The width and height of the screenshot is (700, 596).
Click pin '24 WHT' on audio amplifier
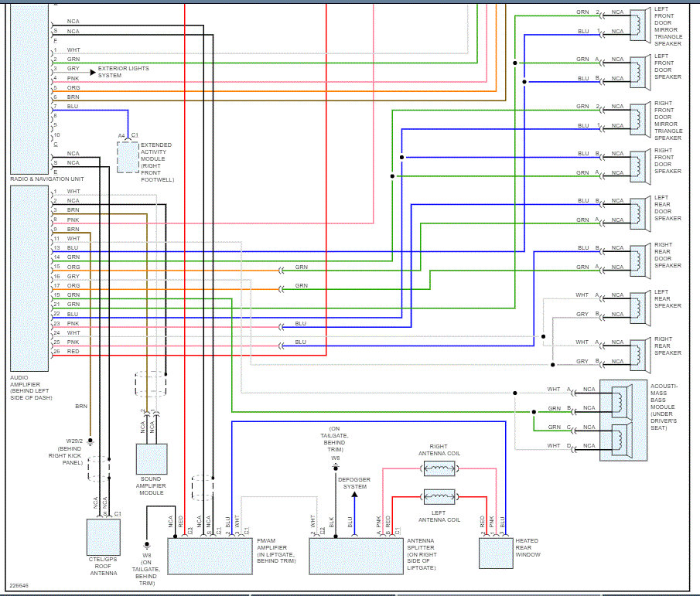[x=67, y=333]
